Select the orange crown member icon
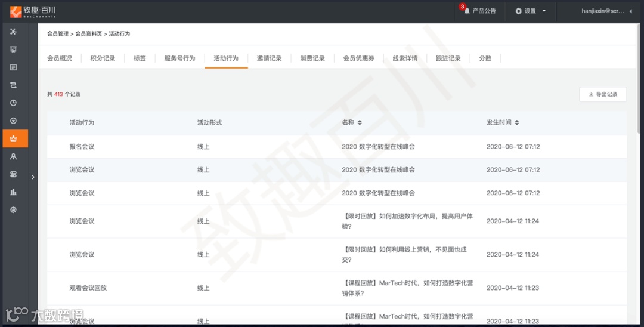644x327 pixels. click(x=14, y=139)
